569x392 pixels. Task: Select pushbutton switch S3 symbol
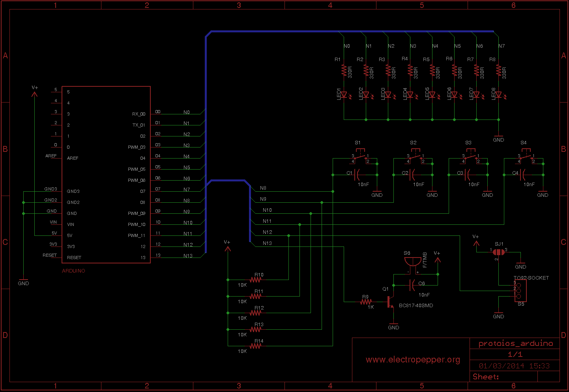coord(471,157)
